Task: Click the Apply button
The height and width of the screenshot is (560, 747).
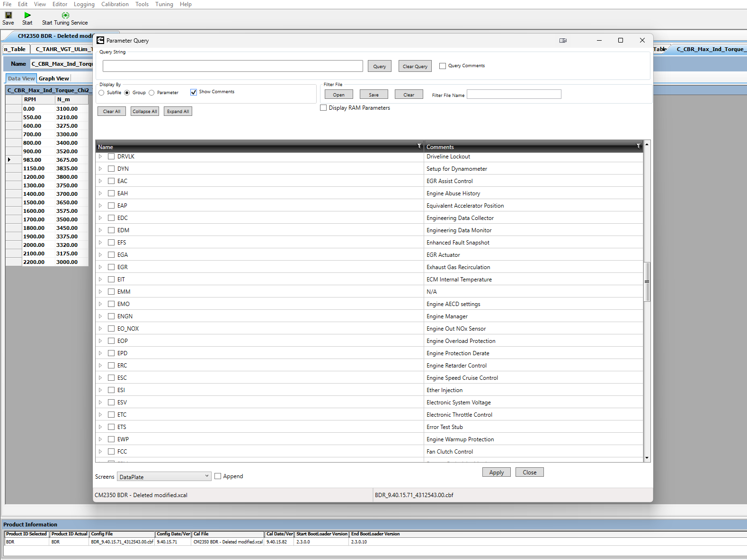Action: pyautogui.click(x=497, y=472)
